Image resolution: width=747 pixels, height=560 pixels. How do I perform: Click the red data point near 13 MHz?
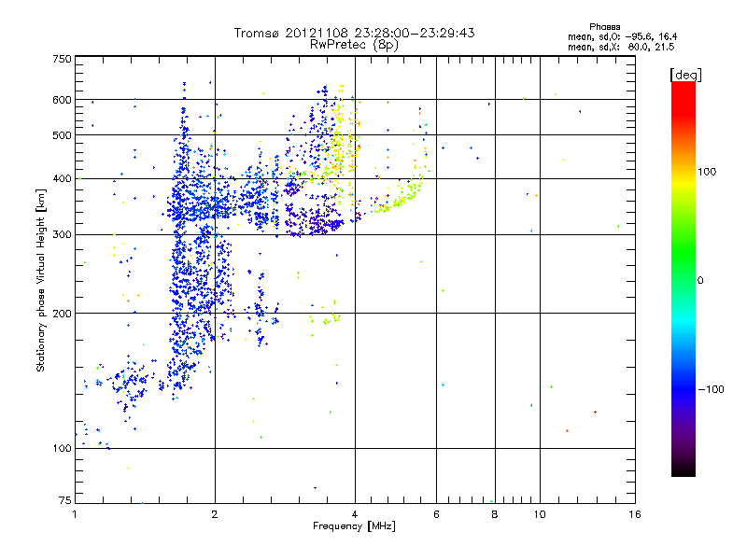tap(595, 412)
